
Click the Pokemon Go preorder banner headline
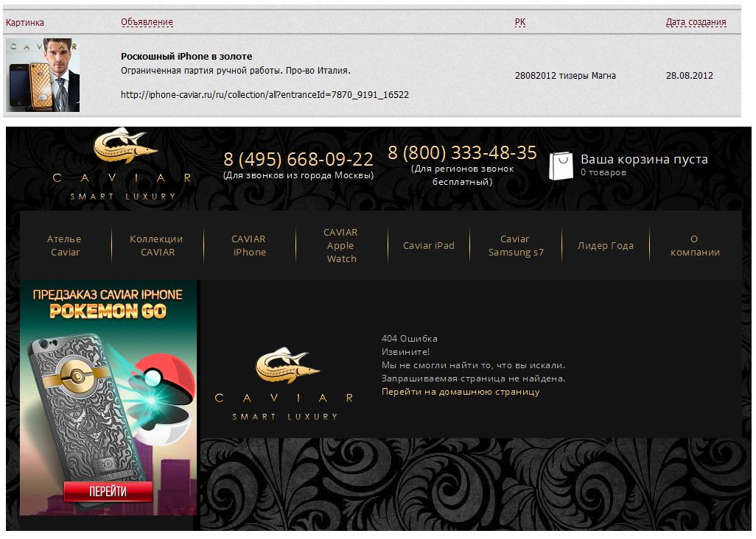pos(108,303)
